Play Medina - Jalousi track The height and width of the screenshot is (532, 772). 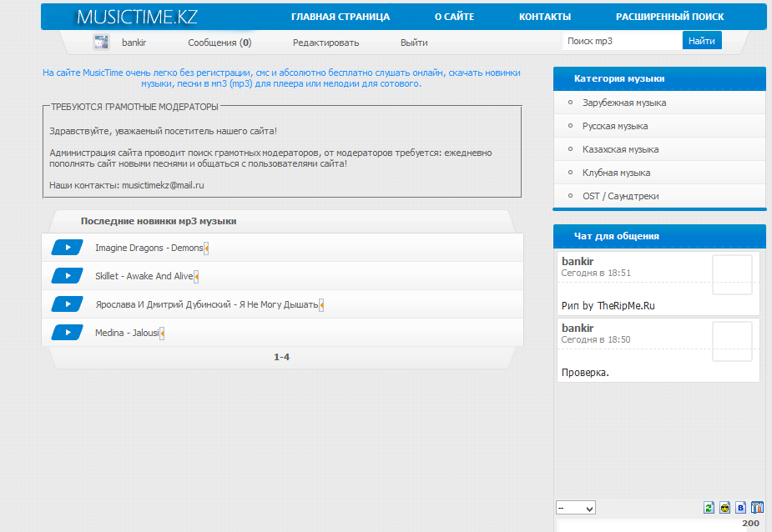68,334
